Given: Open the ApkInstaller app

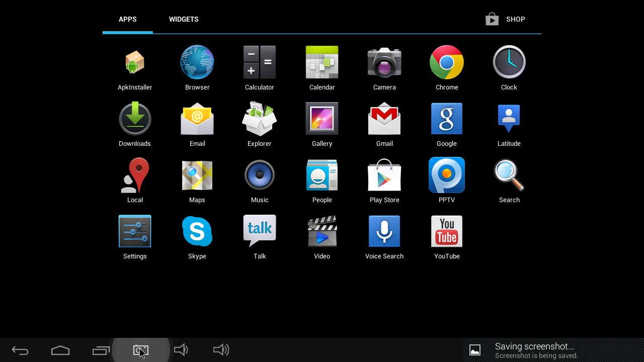Looking at the screenshot, I should (135, 62).
